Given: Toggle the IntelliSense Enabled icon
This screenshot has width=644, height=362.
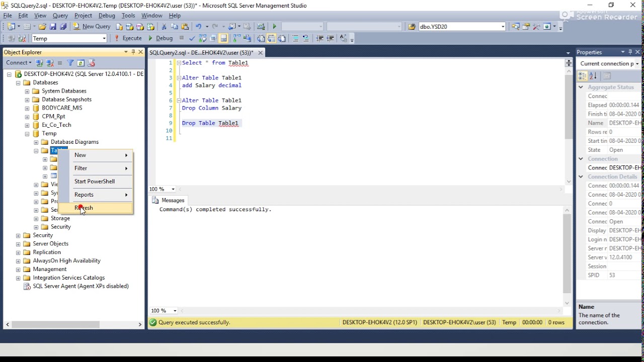Looking at the screenshot, I should pos(223,38).
